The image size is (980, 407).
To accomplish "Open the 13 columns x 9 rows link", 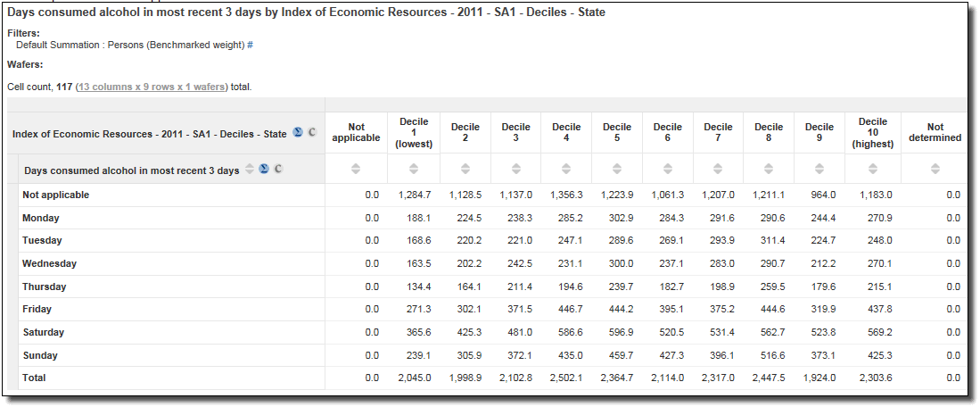I will (152, 87).
